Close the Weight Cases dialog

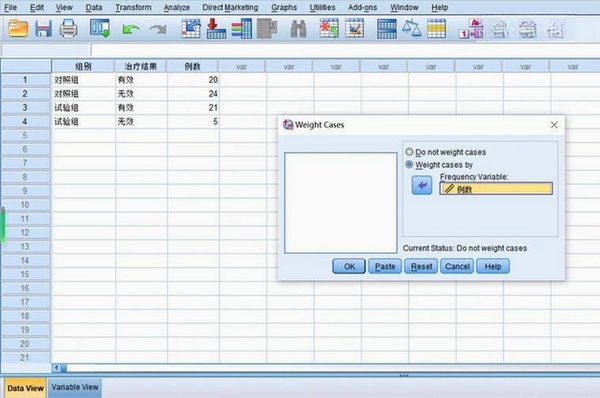554,125
